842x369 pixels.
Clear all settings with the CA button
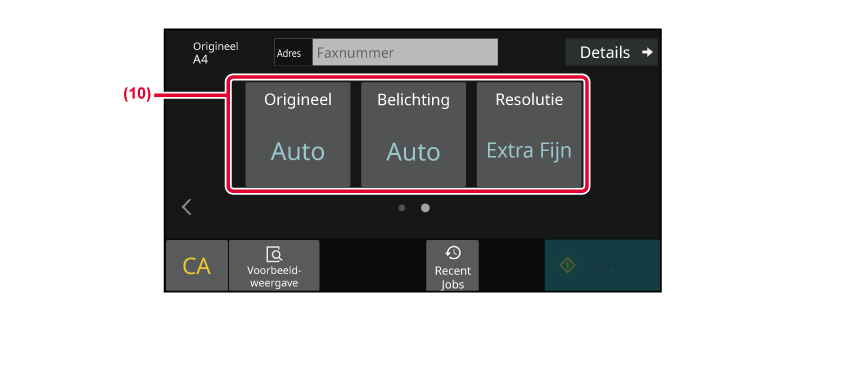tap(197, 265)
